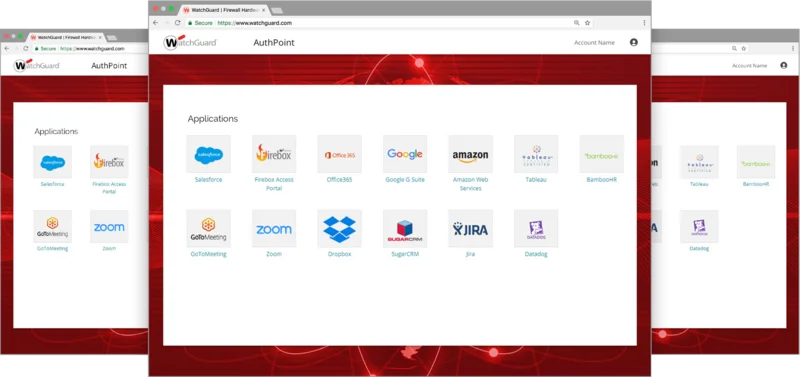
Task: Click SugarCRM link label
Action: click(x=405, y=254)
